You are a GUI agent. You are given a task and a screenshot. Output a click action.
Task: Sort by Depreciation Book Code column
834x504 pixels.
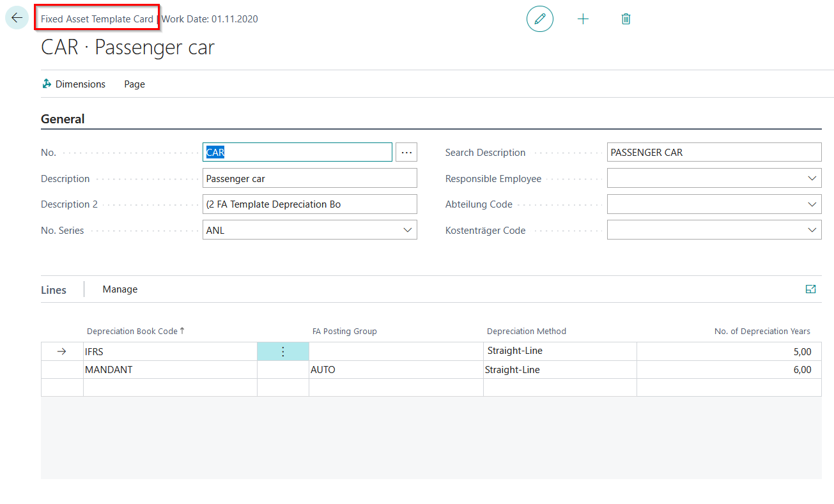(132, 331)
